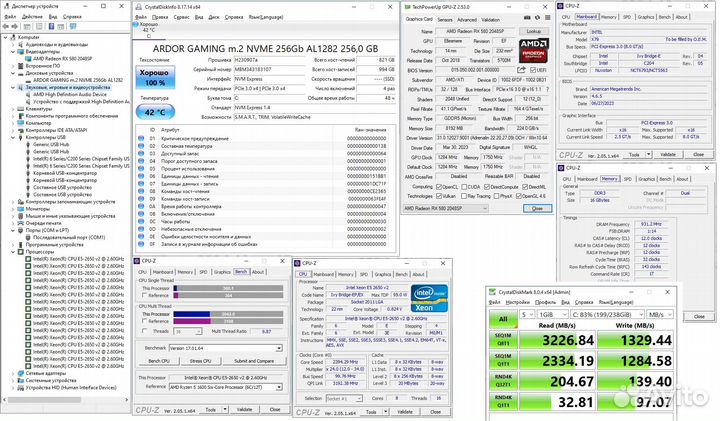Toggle the OpenCL checkbox
Image resolution: width=720 pixels, height=421 pixels.
click(439, 187)
